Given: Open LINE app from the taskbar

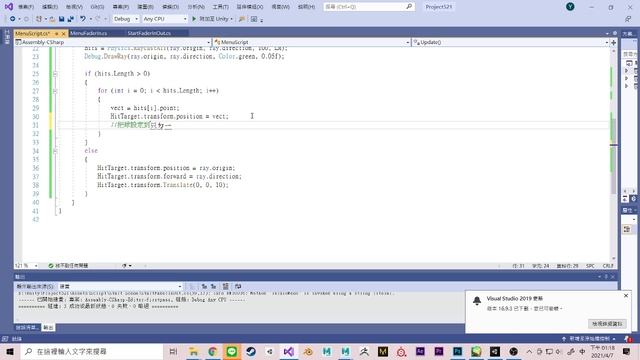Looking at the screenshot, I should [232, 351].
